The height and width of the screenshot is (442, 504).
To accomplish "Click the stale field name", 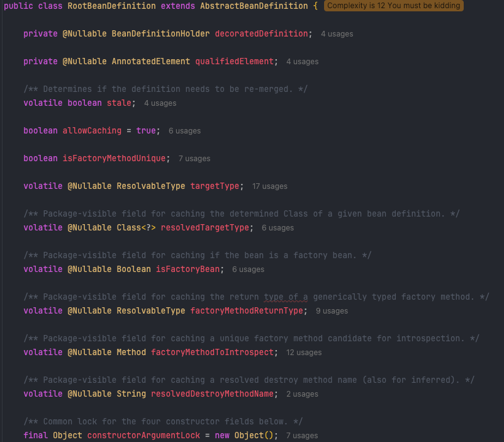I will pyautogui.click(x=119, y=103).
